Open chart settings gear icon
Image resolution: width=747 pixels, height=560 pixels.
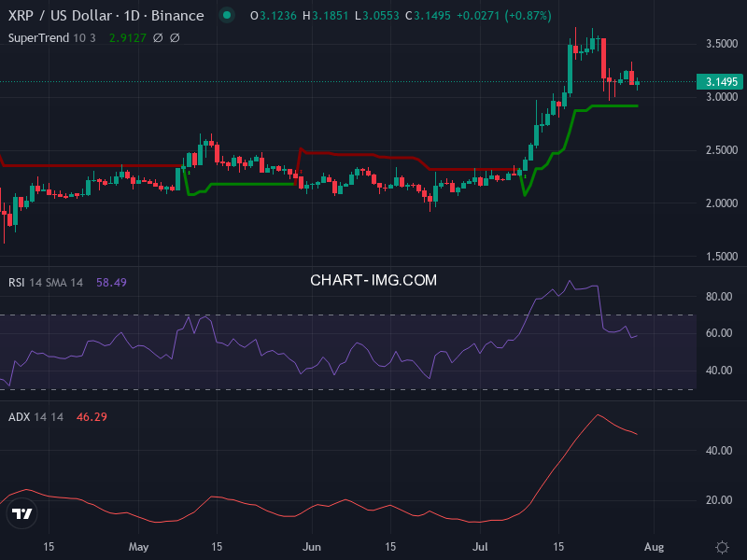[722, 547]
